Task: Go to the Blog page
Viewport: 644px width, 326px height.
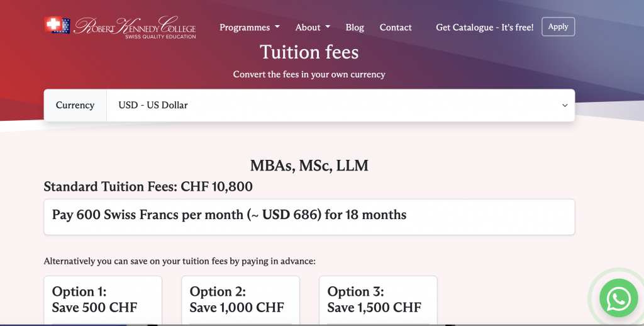Action: [x=355, y=27]
